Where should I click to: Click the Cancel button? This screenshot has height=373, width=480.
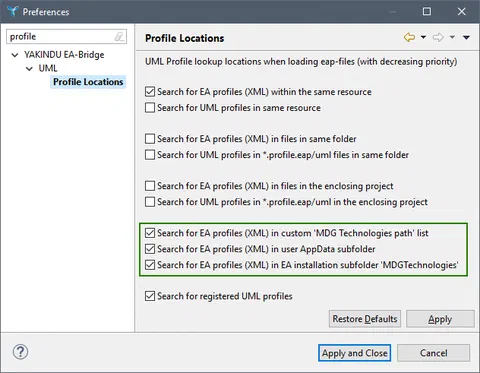click(x=433, y=353)
